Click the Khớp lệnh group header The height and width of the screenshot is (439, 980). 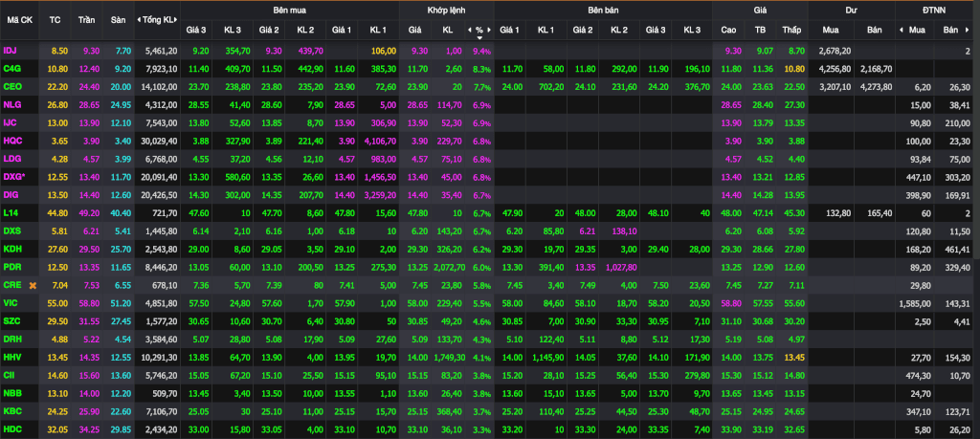pyautogui.click(x=446, y=10)
